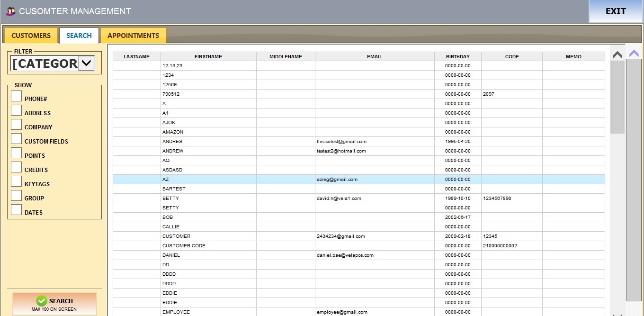The width and height of the screenshot is (644, 316).
Task: Click the green checkmark search icon
Action: point(42,301)
